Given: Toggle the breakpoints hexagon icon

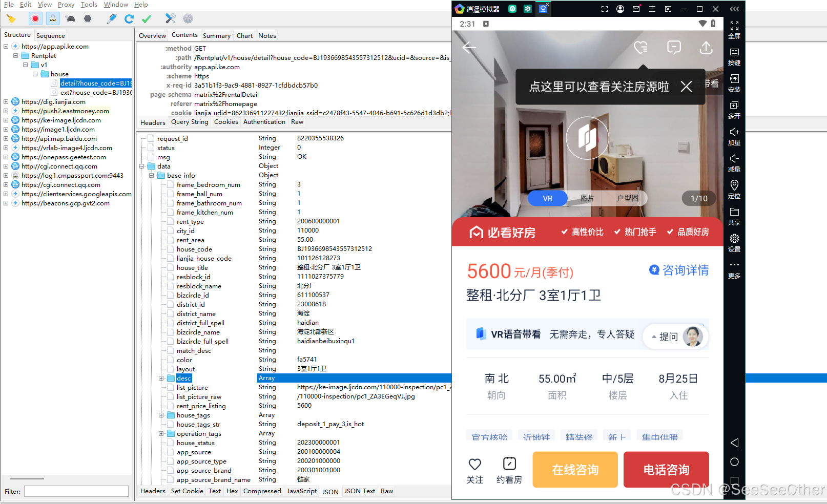Looking at the screenshot, I should click(x=88, y=19).
